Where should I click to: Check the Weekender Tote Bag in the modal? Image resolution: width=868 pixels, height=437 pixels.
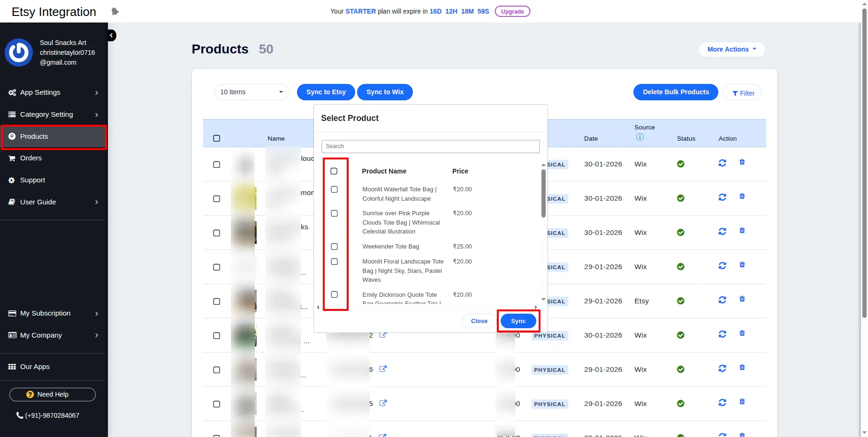pos(334,246)
